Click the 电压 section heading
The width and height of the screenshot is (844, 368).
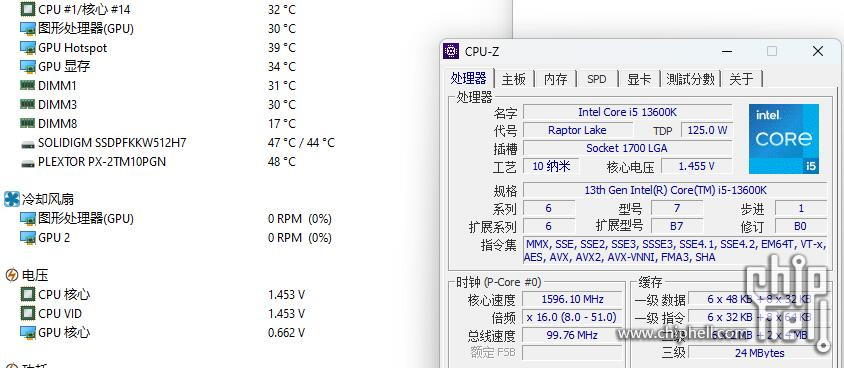35,275
